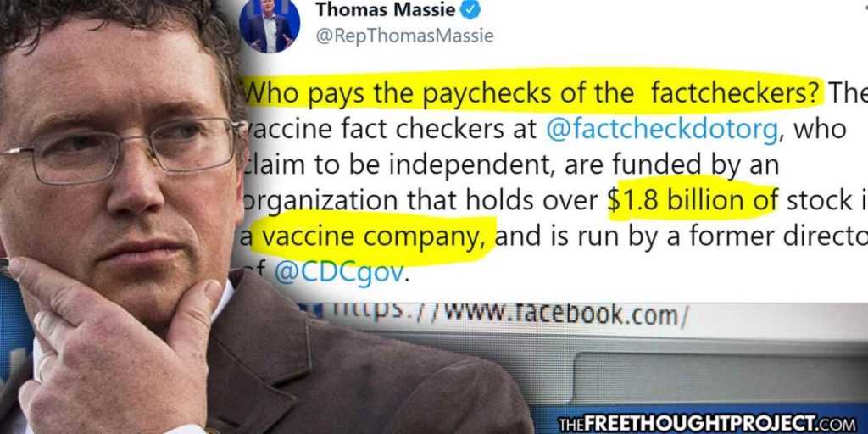The width and height of the screenshot is (868, 434).
Task: Follow the @CDCgov mention link
Action: (339, 274)
